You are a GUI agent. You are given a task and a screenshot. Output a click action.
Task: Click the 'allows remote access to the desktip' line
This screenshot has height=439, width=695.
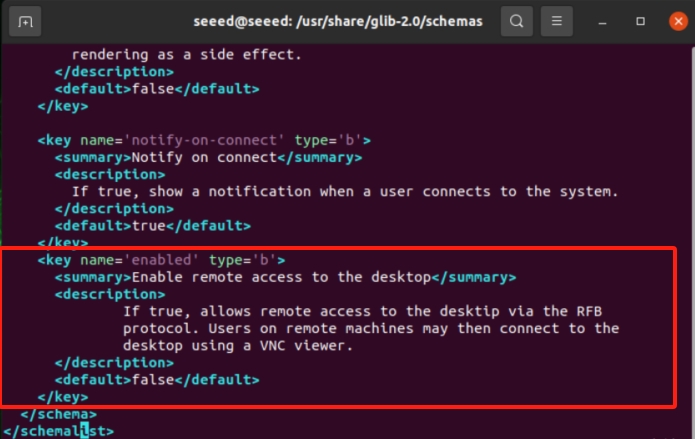tap(362, 312)
